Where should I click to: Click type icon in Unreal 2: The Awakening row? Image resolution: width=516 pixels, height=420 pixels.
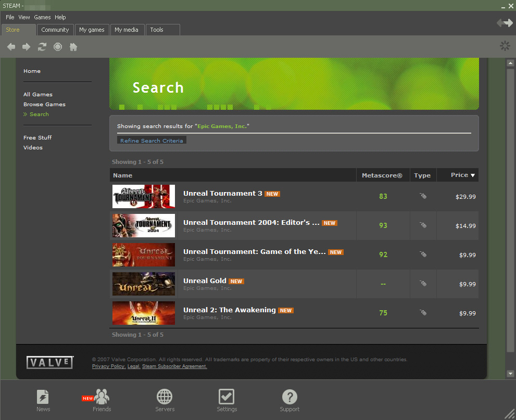[x=423, y=313]
